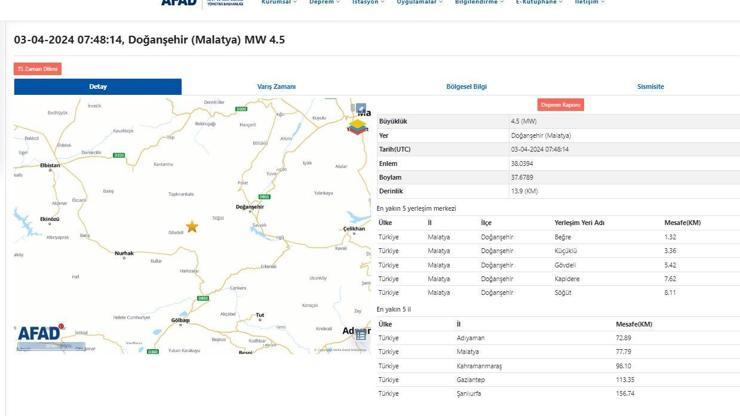Click the Doğanşehir label on the map
Viewport: 740px width, 416px height.
point(250,207)
